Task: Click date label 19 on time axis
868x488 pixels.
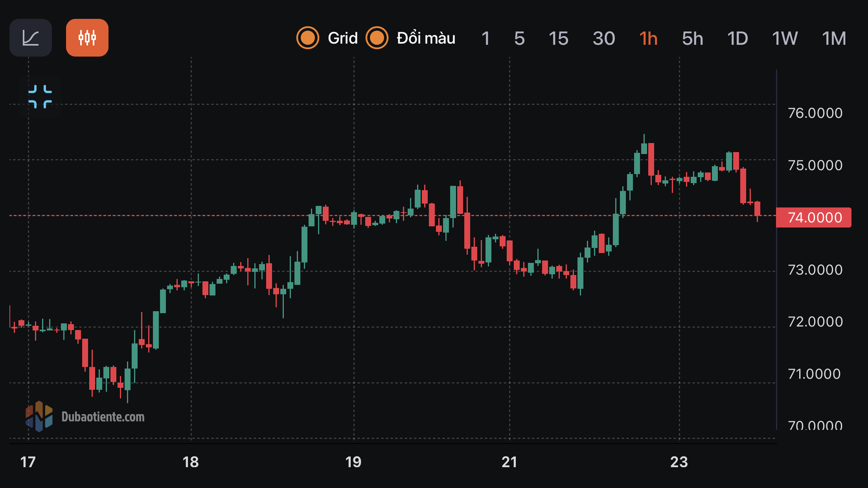Action: pyautogui.click(x=353, y=462)
